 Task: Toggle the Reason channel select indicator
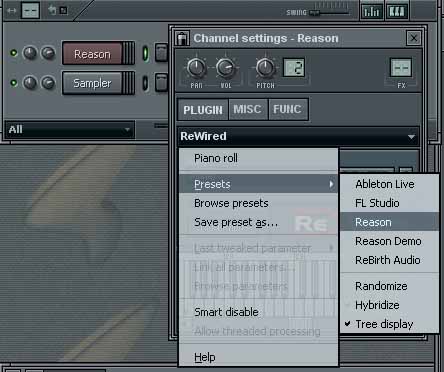tap(145, 53)
